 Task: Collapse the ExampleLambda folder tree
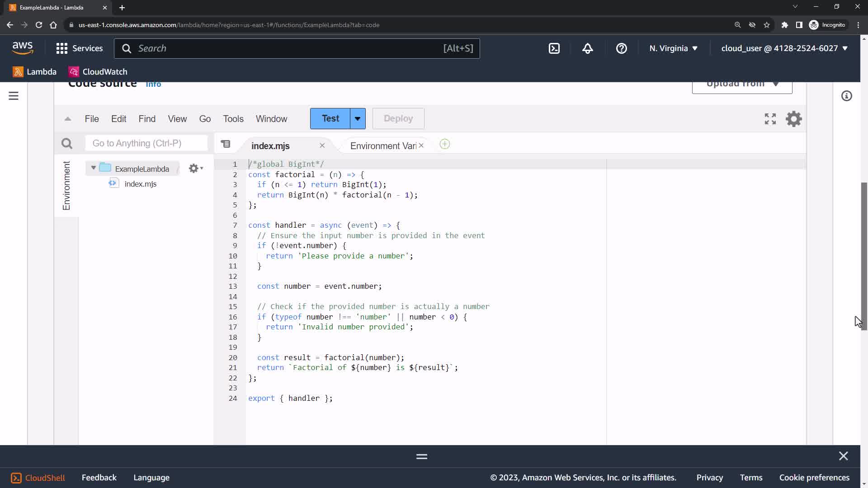click(x=94, y=168)
